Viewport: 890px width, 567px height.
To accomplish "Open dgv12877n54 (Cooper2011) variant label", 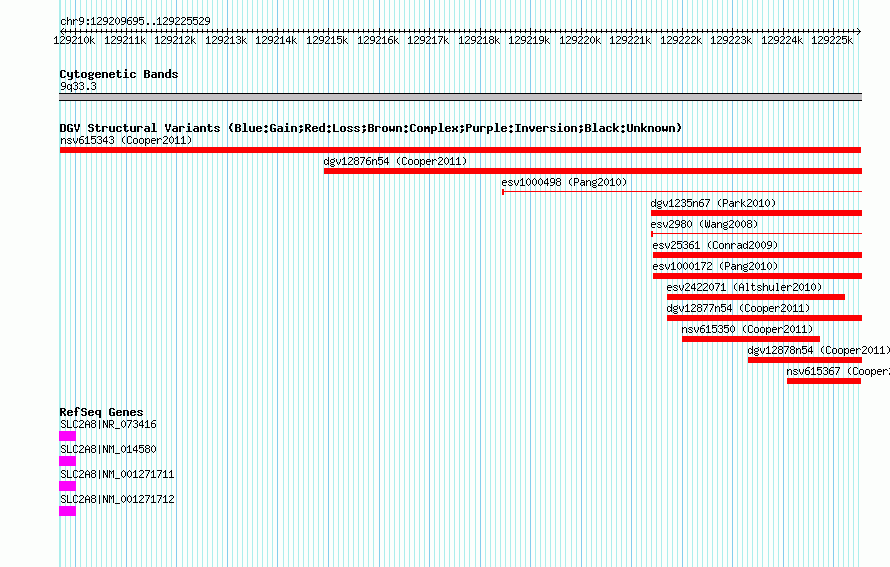I will coord(738,308).
